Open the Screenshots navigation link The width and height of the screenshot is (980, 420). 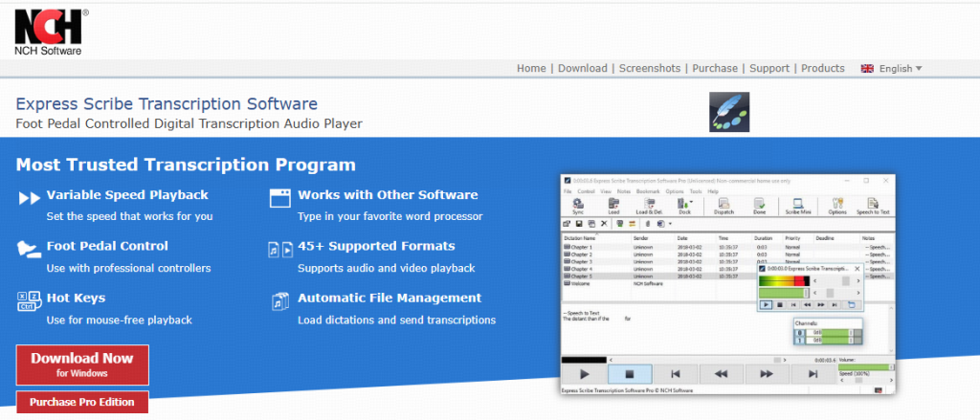pyautogui.click(x=650, y=69)
